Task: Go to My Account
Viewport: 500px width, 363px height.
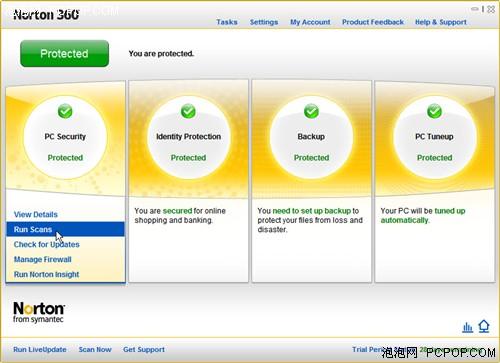Action: (x=310, y=22)
